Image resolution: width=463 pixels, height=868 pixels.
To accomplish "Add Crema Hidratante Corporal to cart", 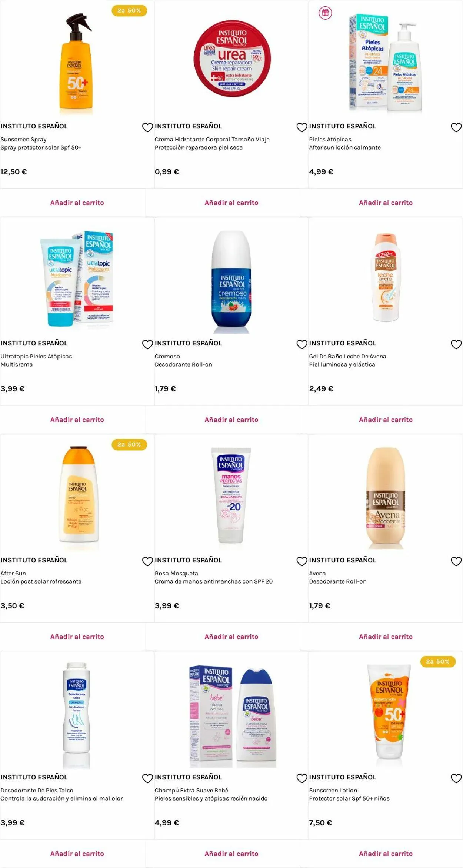I will [231, 203].
